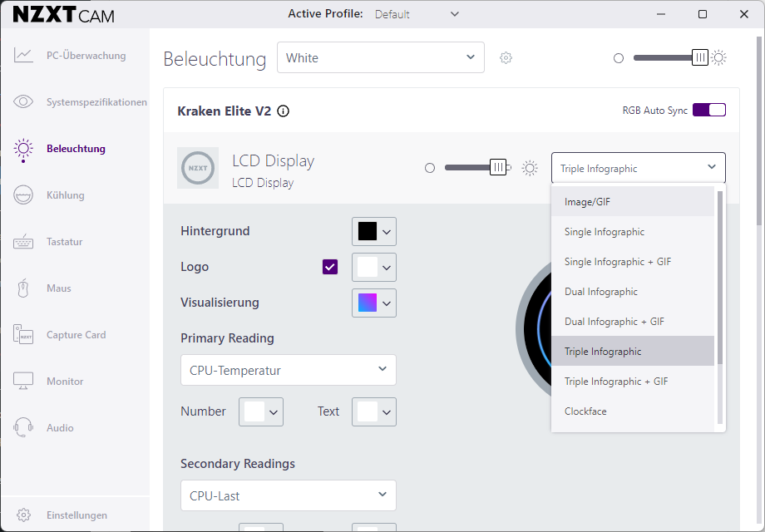Toggle the RGB Auto Sync switch
This screenshot has width=765, height=532.
709,110
